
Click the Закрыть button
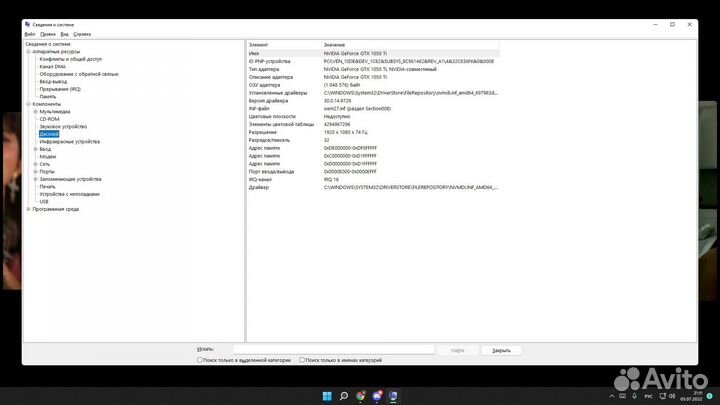[501, 350]
